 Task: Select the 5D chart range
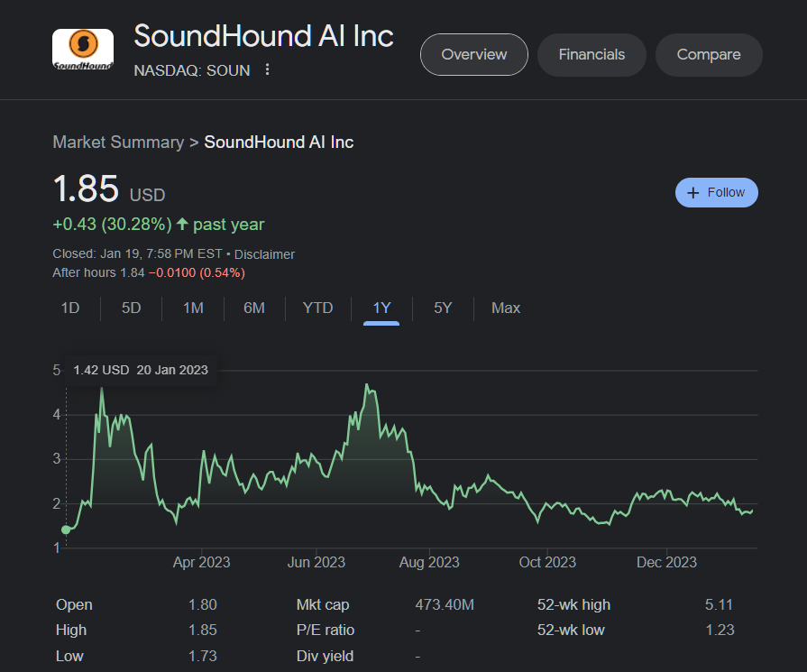coord(132,308)
